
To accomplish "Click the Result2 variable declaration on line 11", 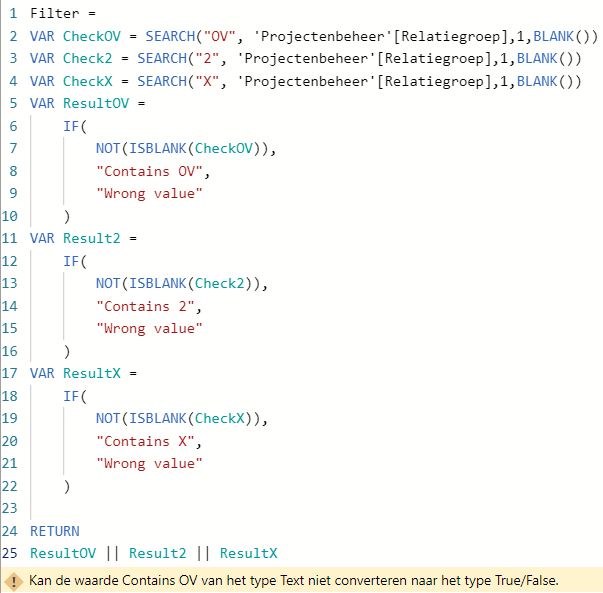I will [92, 238].
